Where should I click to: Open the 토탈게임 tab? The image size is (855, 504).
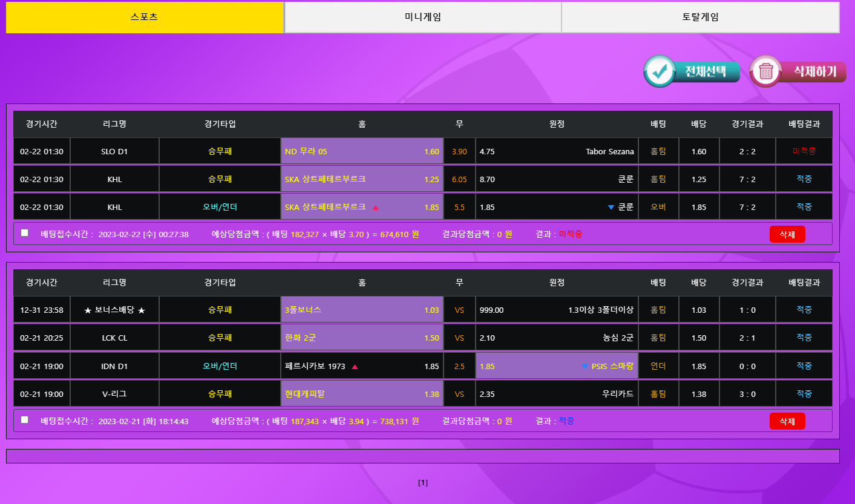(700, 18)
